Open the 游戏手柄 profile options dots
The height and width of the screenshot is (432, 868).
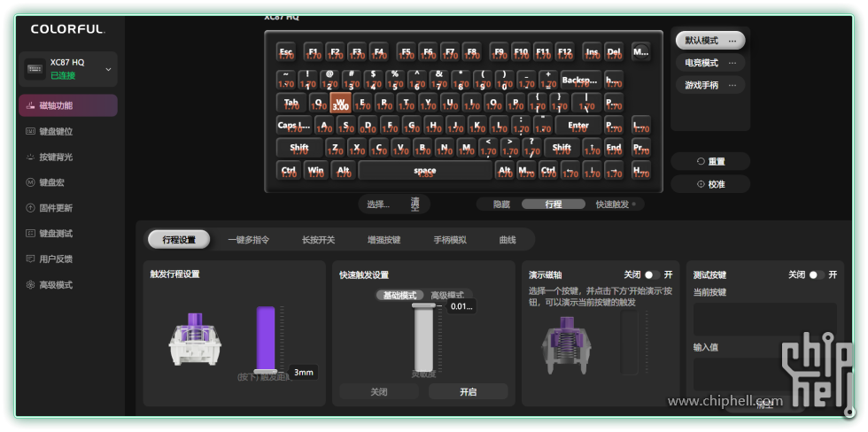(x=732, y=85)
